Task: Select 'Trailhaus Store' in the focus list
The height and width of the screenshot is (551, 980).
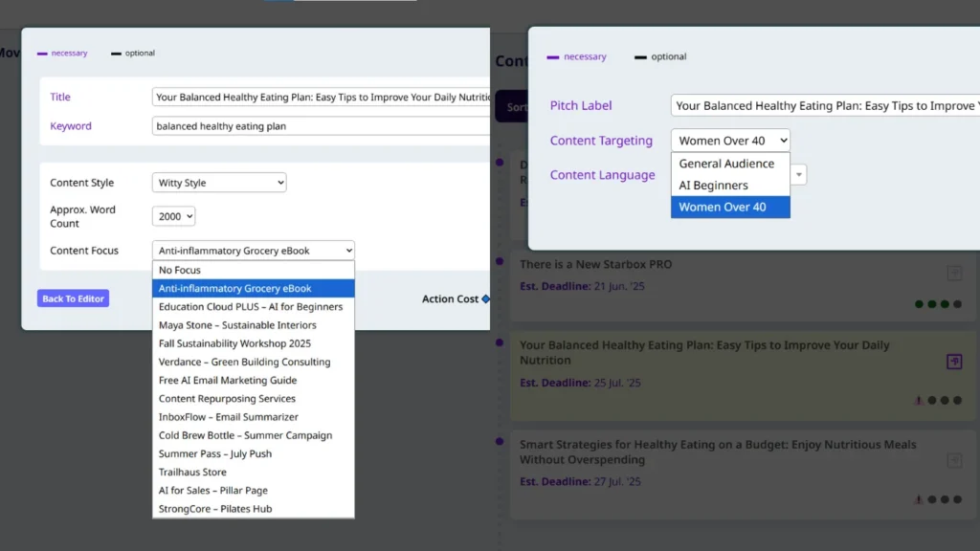Action: [x=192, y=473]
